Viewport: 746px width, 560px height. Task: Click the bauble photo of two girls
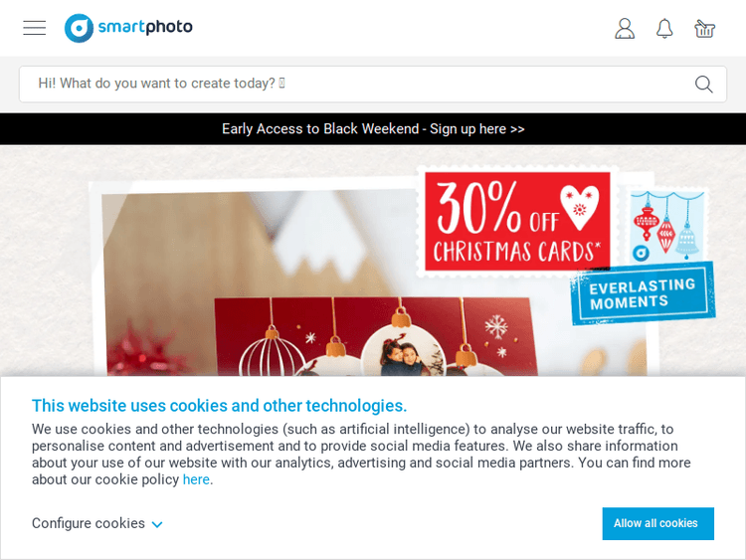tap(403, 352)
